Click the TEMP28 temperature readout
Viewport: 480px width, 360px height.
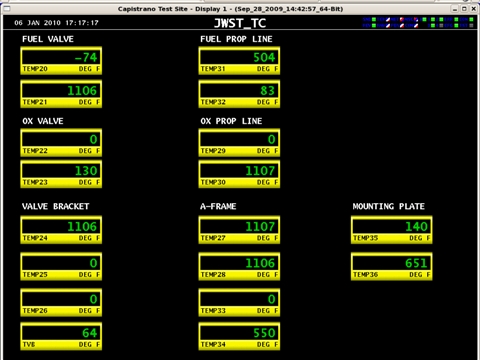(239, 266)
